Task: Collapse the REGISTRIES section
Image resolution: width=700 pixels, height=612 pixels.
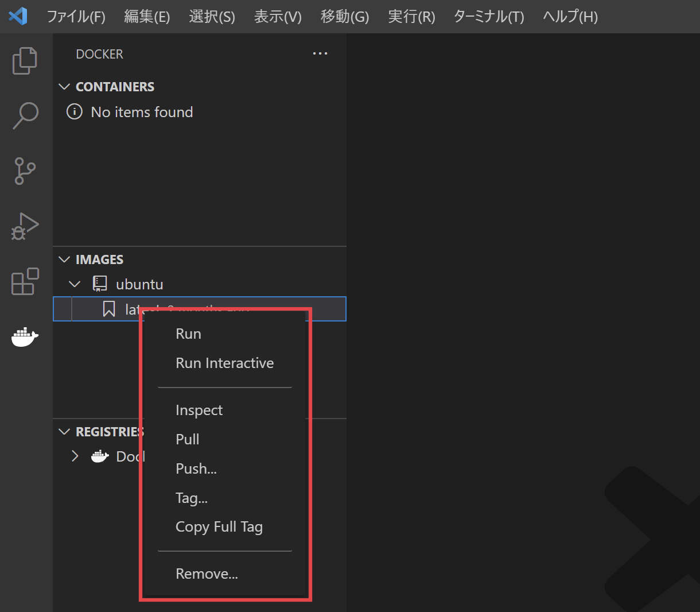Action: (x=64, y=432)
